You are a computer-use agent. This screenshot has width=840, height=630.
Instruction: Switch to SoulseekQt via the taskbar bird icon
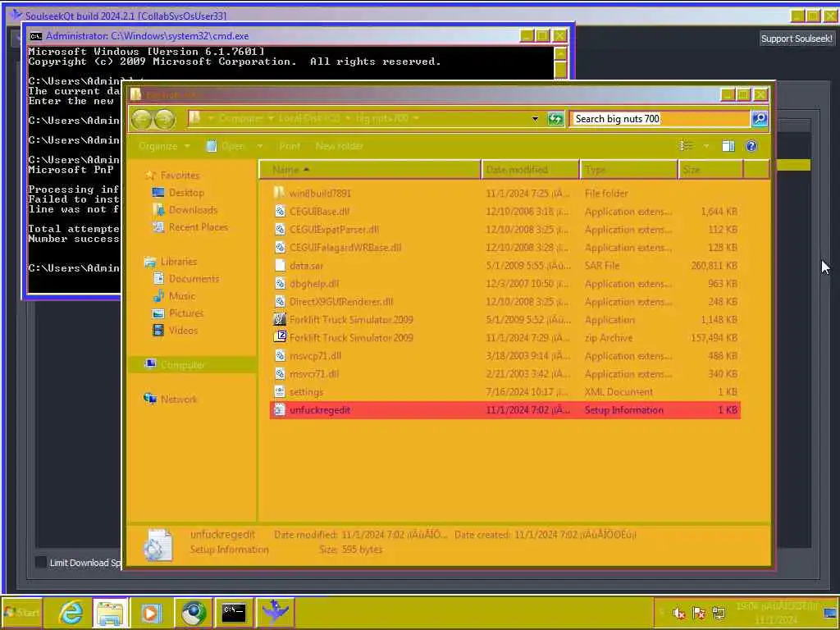[276, 612]
